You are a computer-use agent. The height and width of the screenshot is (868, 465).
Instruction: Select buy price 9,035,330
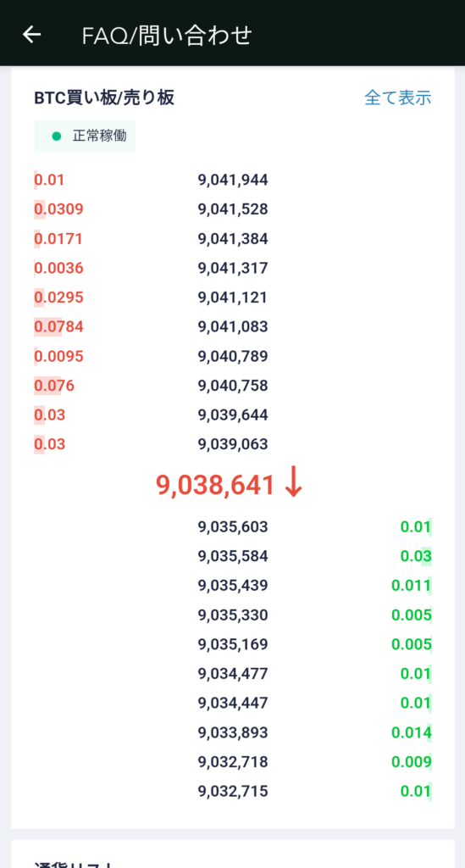[x=233, y=615]
